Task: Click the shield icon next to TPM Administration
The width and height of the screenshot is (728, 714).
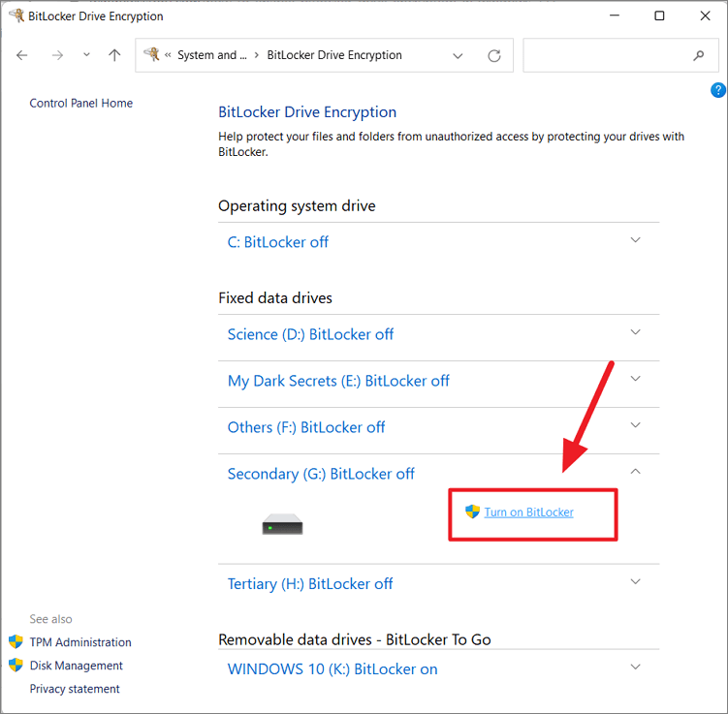Action: pyautogui.click(x=16, y=641)
